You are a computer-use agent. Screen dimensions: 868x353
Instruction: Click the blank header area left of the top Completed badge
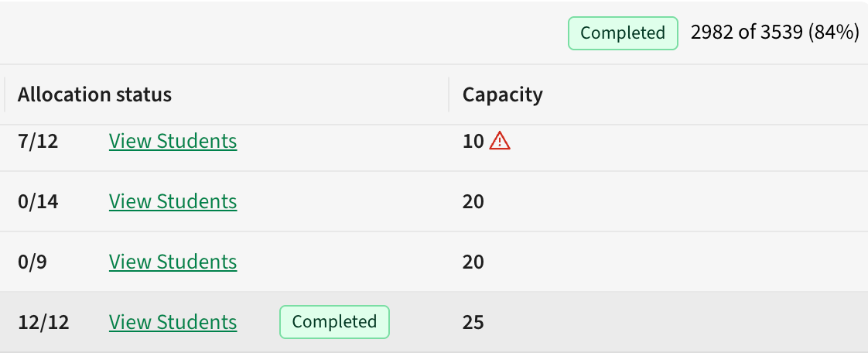279,33
